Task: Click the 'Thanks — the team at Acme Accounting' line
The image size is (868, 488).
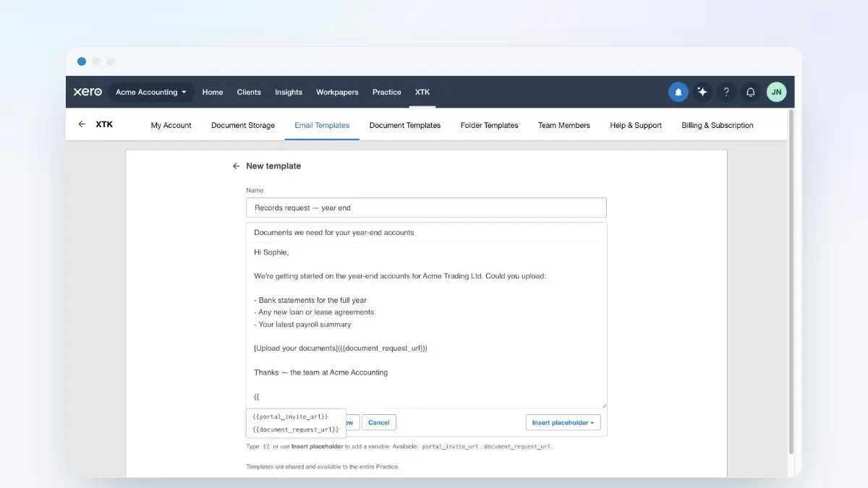Action: click(320, 372)
